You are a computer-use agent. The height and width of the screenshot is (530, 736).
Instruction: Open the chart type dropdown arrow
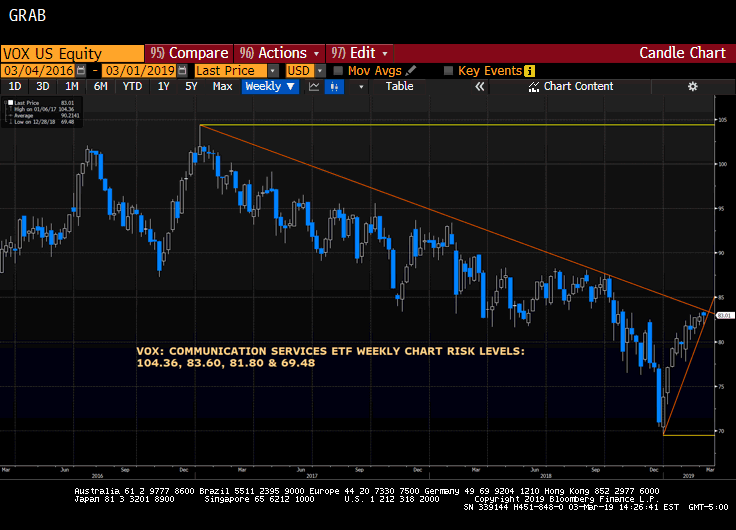[x=360, y=87]
